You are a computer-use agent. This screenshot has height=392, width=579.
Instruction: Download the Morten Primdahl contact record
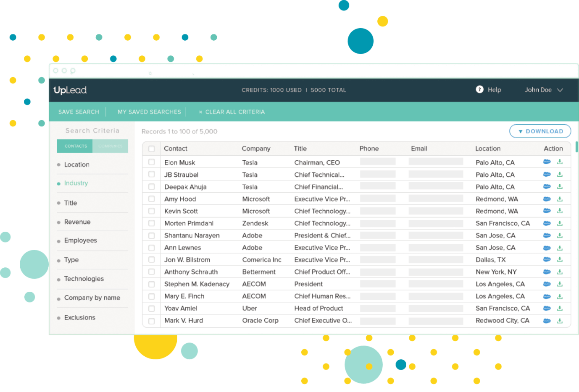click(x=560, y=223)
